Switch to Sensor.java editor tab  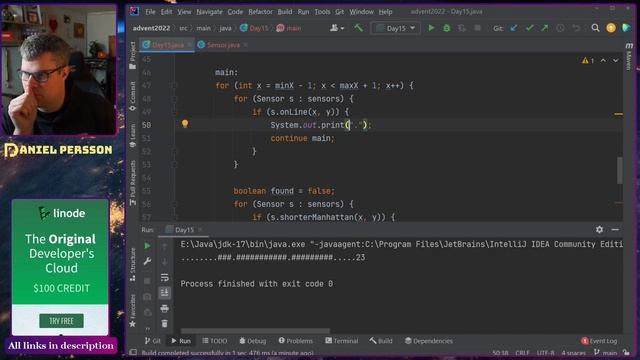pyautogui.click(x=223, y=45)
